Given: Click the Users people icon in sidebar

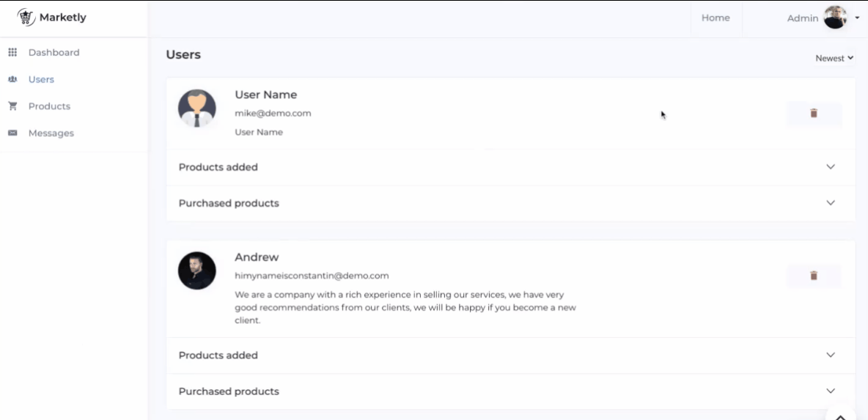Looking at the screenshot, I should pos(12,79).
